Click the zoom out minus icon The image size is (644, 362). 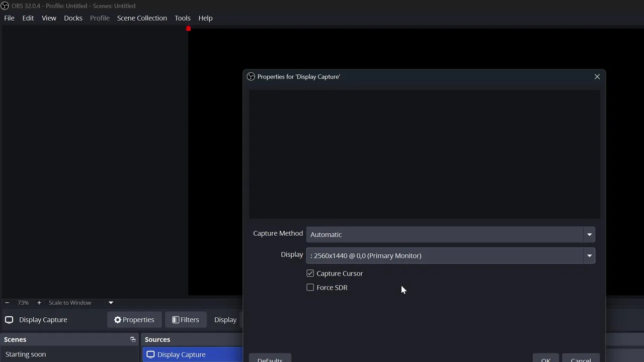point(7,303)
